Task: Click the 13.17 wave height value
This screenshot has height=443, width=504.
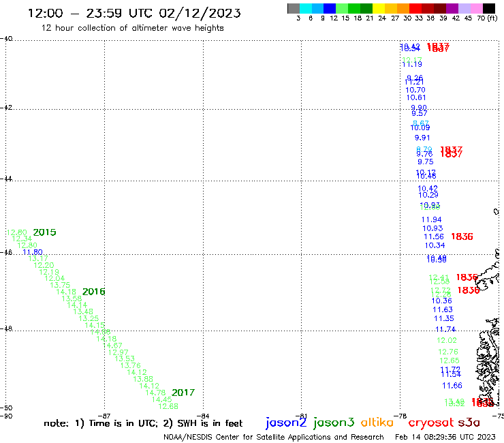Action: 38,258
